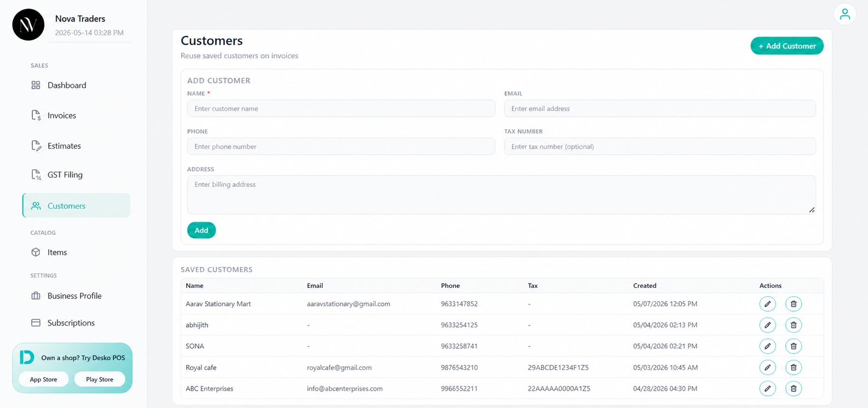
Task: Select Customers in the sidebar
Action: point(76,205)
